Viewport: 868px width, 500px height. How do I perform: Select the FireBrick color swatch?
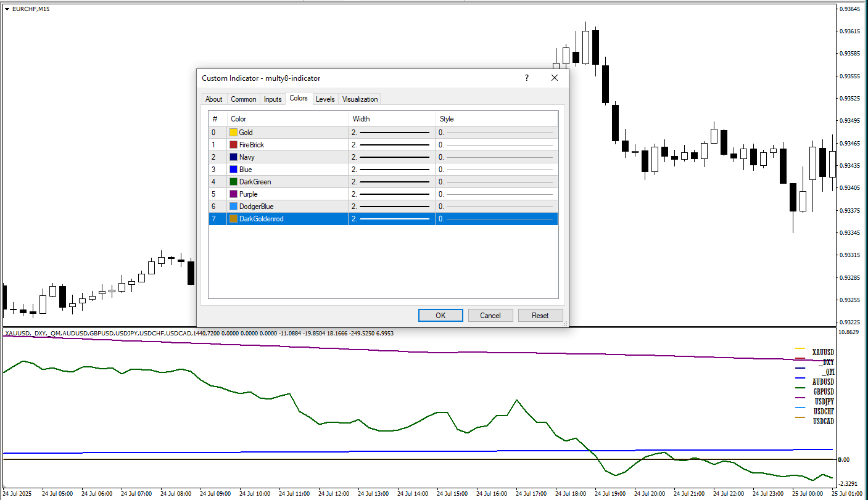(x=233, y=145)
